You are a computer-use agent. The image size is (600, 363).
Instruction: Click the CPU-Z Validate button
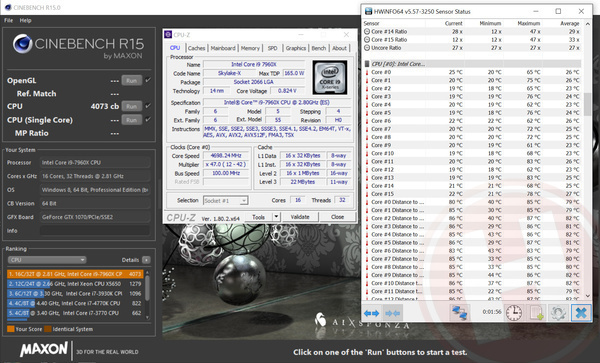[x=300, y=217]
